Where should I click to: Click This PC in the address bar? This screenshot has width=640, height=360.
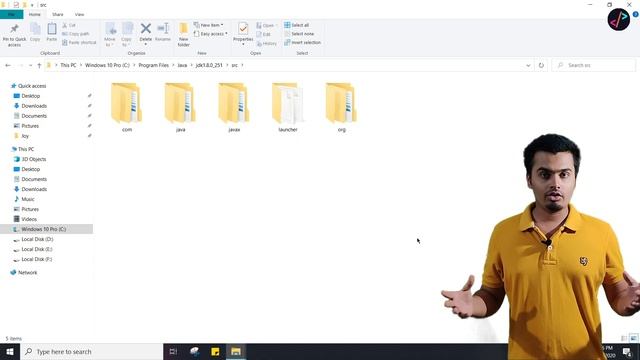[68, 65]
